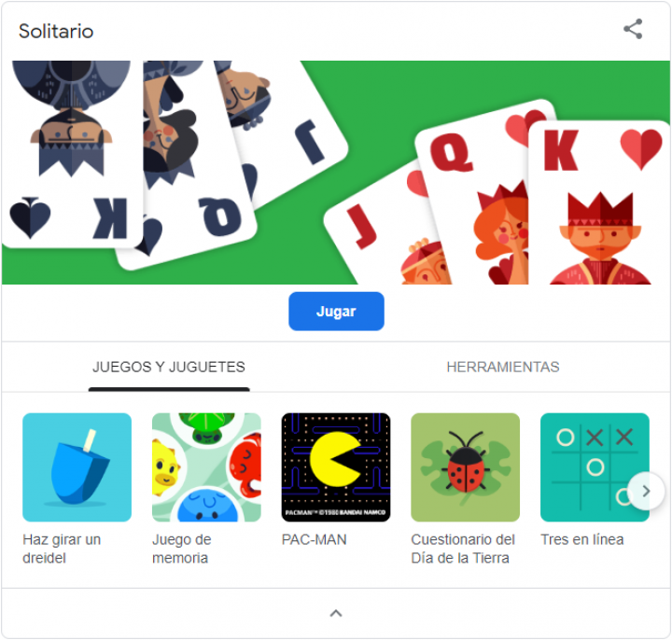The width and height of the screenshot is (672, 640).
Task: Click the Solitario title text
Action: point(56,32)
